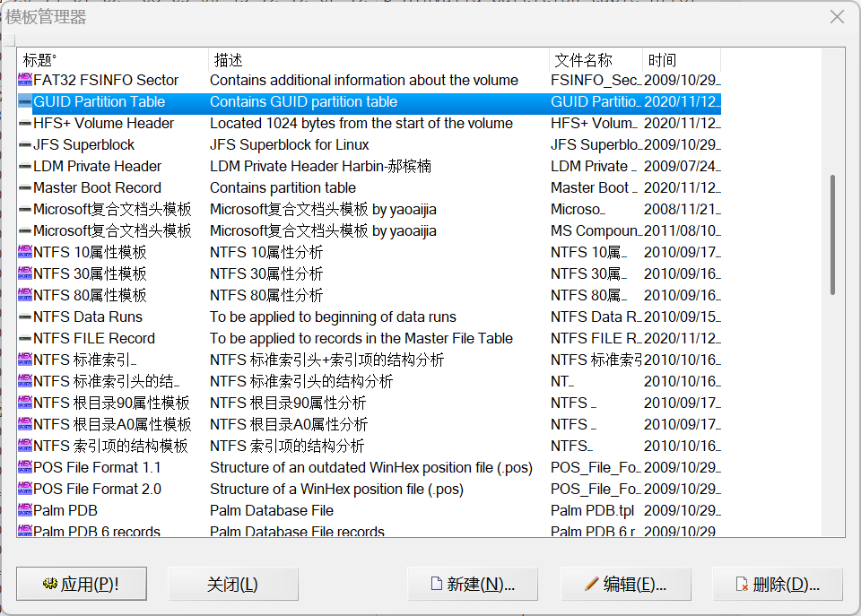Click the icon beside FAT32 FSINFO Sector
The image size is (861, 616).
point(25,81)
